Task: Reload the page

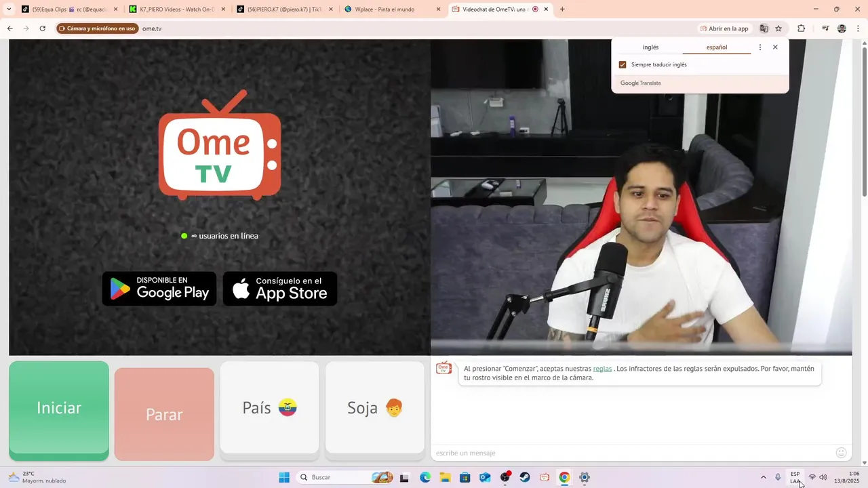Action: 42,28
